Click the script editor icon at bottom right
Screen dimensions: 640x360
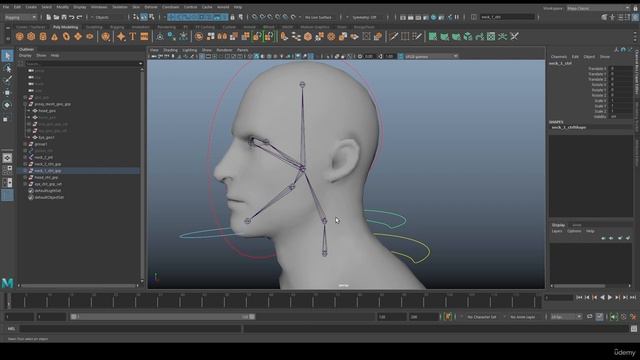pos(633,329)
